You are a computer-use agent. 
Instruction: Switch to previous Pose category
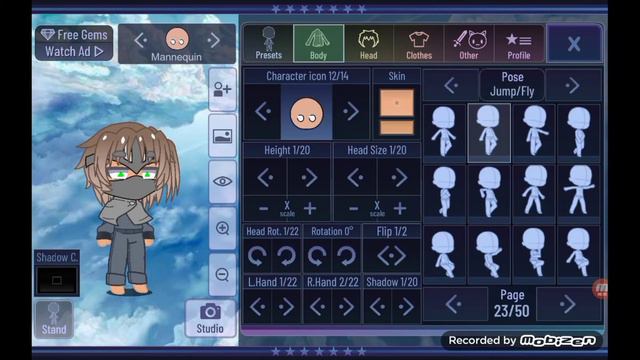[x=451, y=85]
